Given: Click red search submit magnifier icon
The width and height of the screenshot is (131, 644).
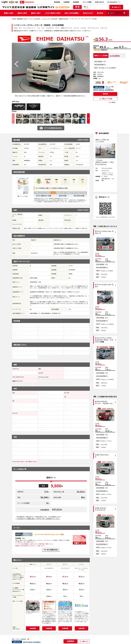Looking at the screenshot, I should pyautogui.click(x=124, y=13).
